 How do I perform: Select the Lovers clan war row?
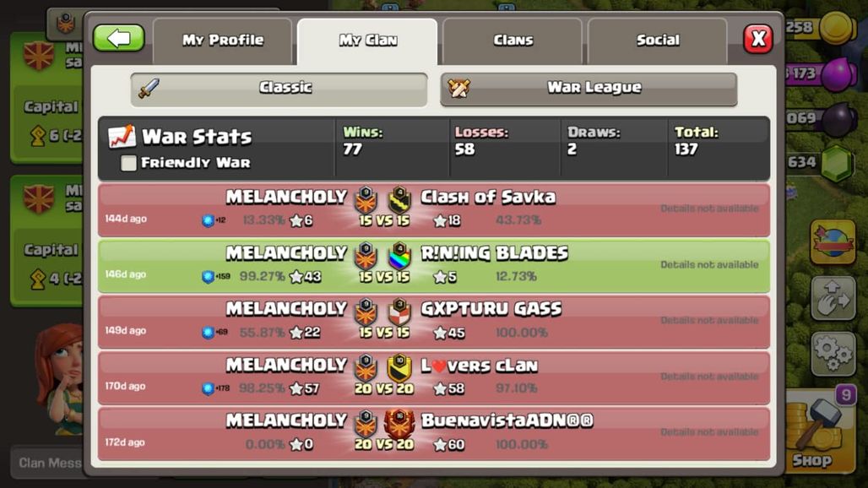point(434,378)
